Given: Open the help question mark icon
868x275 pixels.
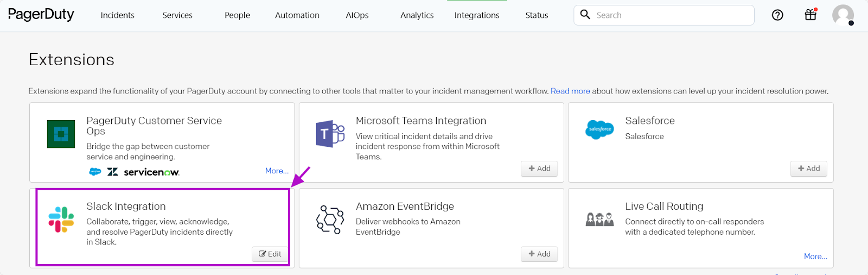Looking at the screenshot, I should coord(777,15).
